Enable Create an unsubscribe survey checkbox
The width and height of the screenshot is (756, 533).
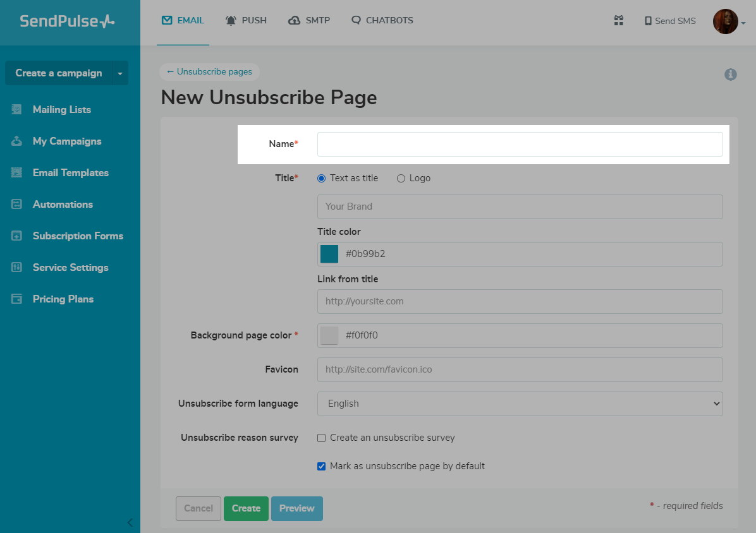322,438
